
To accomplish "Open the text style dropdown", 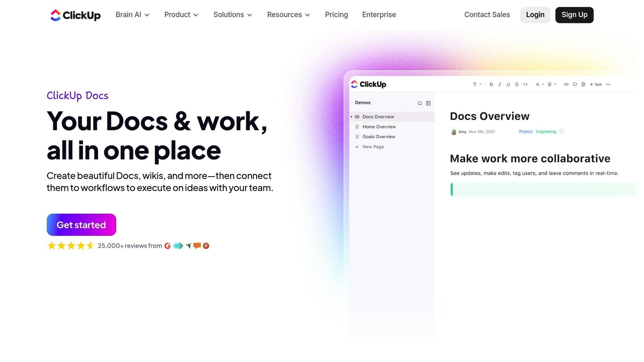I will pyautogui.click(x=477, y=84).
